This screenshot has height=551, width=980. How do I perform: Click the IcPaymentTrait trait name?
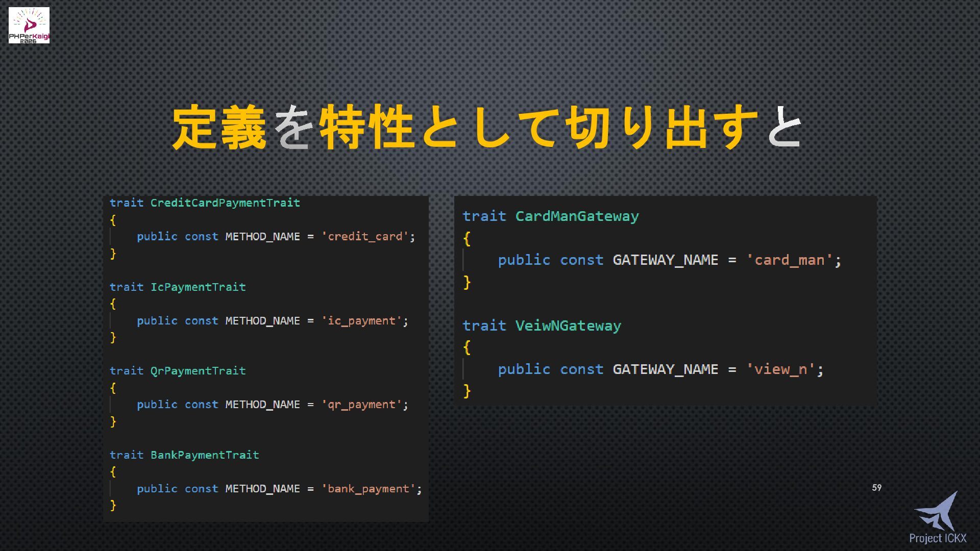(x=198, y=287)
